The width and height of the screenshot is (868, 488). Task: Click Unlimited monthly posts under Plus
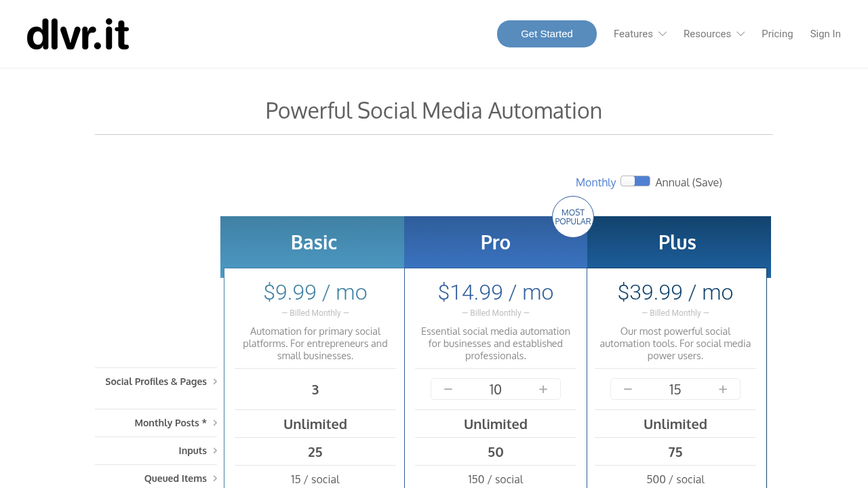[x=675, y=424]
